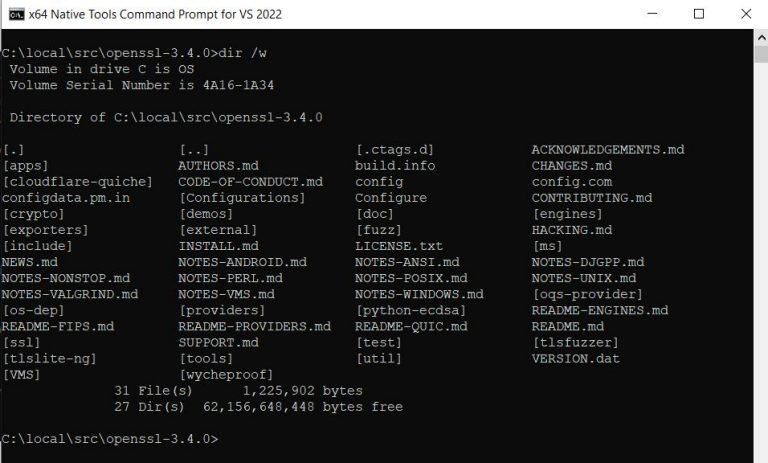Click the [apps] directory entry
This screenshot has height=463, width=768.
pyautogui.click(x=25, y=165)
